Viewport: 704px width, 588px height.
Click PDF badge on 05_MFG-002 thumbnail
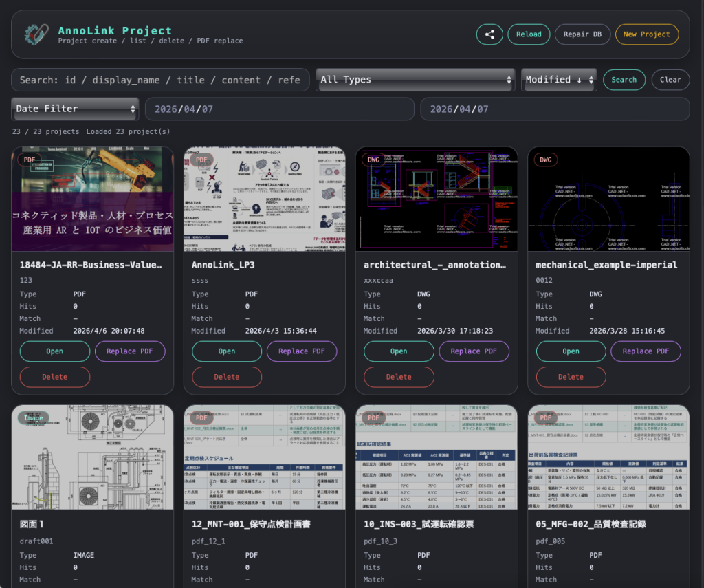545,418
